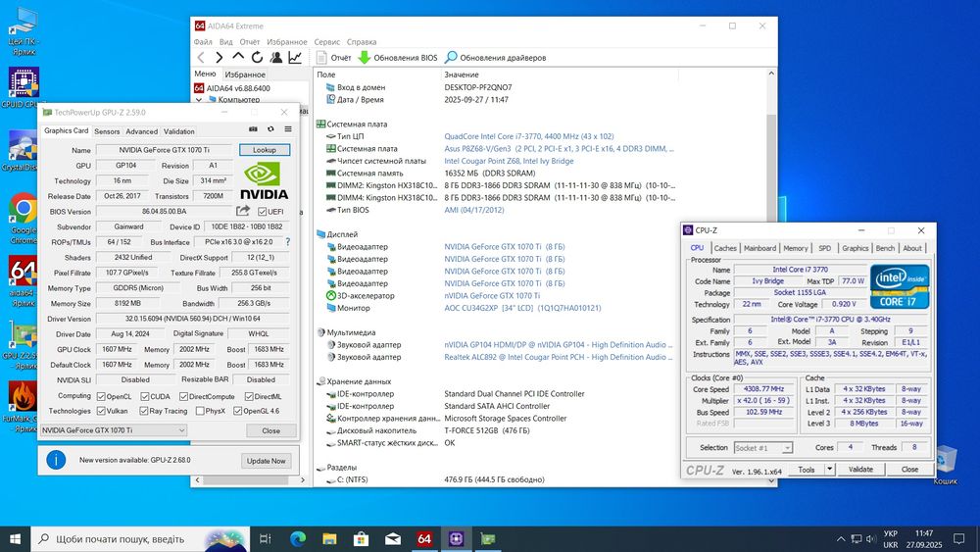Collapse Компьютер tree node in AIDA64
Screen dimensions: 980x552
coord(199,99)
